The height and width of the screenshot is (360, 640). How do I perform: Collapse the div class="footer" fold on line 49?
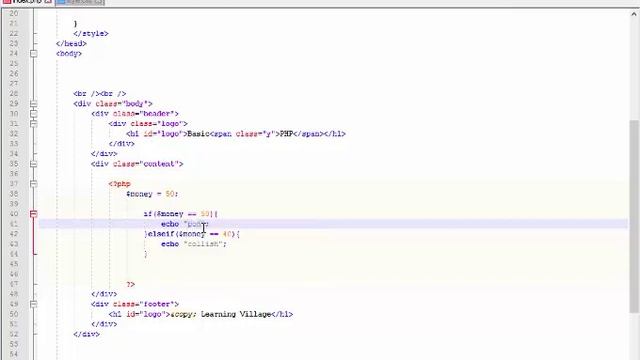click(x=33, y=304)
